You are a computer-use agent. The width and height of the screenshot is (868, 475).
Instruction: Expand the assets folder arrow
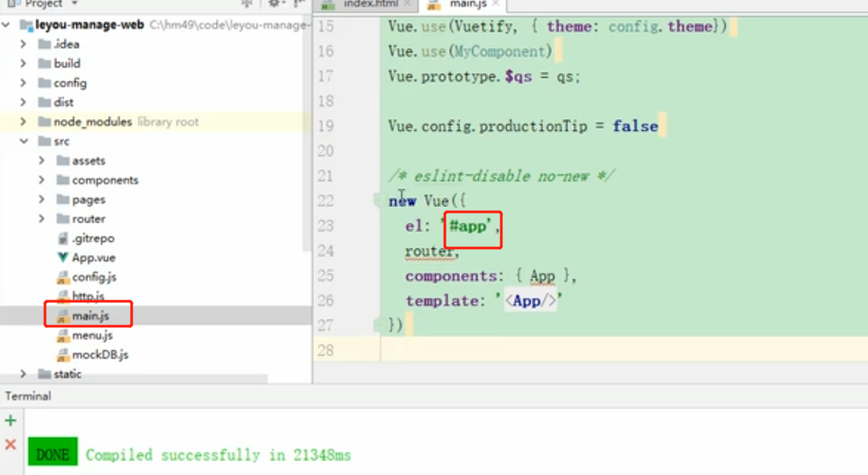(42, 160)
